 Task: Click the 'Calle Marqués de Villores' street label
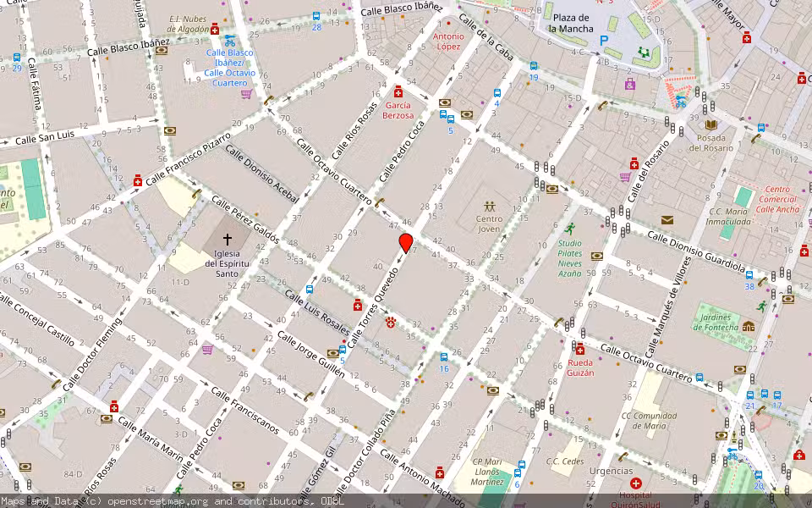tap(667, 307)
